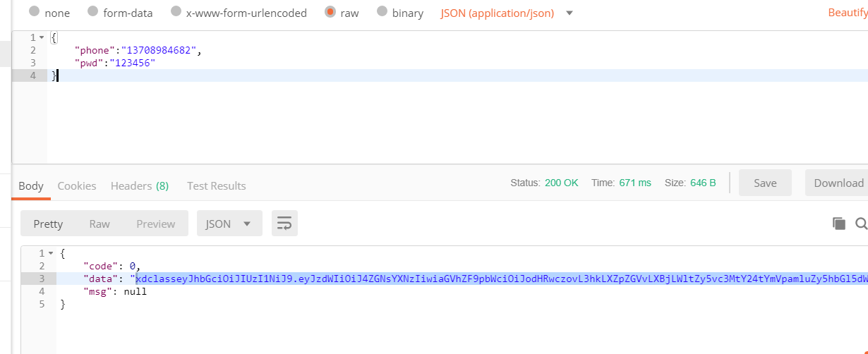Click the phone value line in request body
The height and width of the screenshot is (354, 868).
pos(138,50)
